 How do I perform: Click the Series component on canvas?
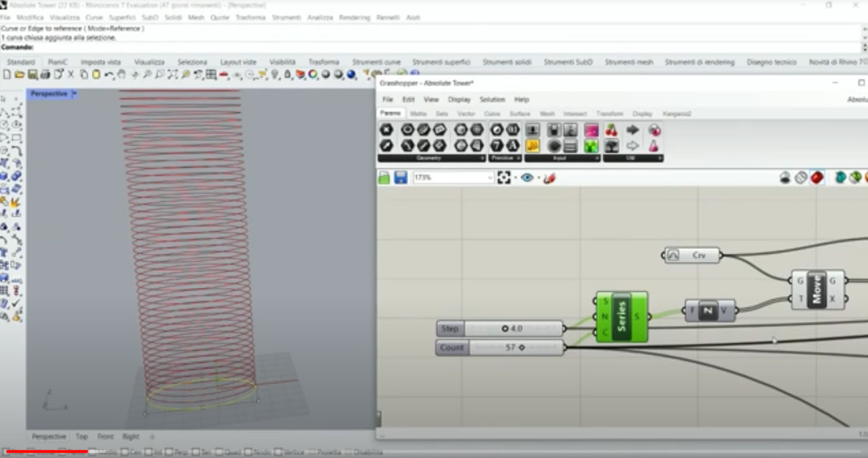click(x=622, y=316)
